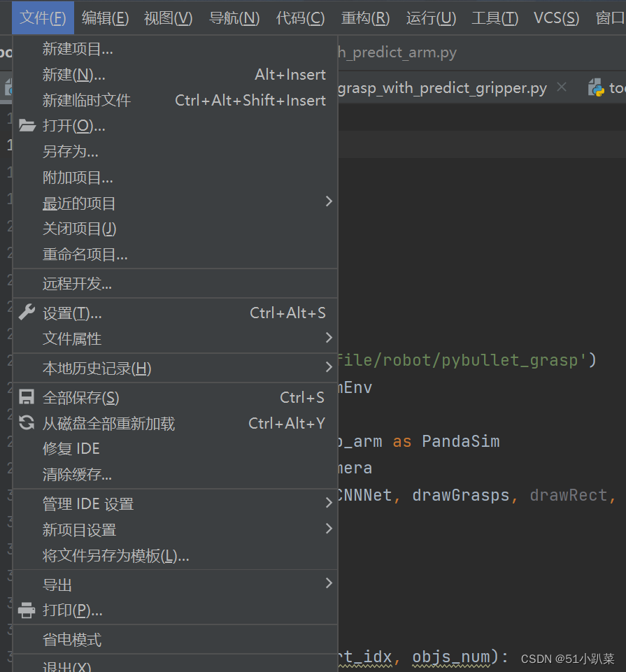Image resolution: width=626 pixels, height=672 pixels.
Task: Select 退出(X) at menu bottom
Action: [175, 665]
